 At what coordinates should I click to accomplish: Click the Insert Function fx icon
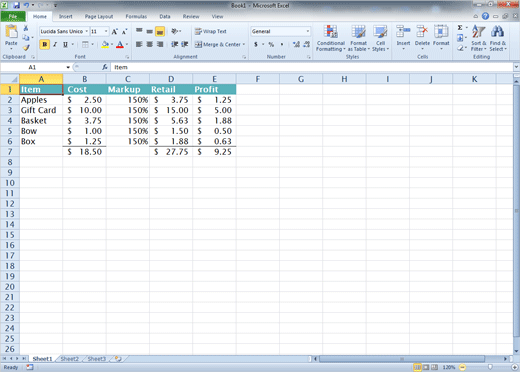[105, 67]
